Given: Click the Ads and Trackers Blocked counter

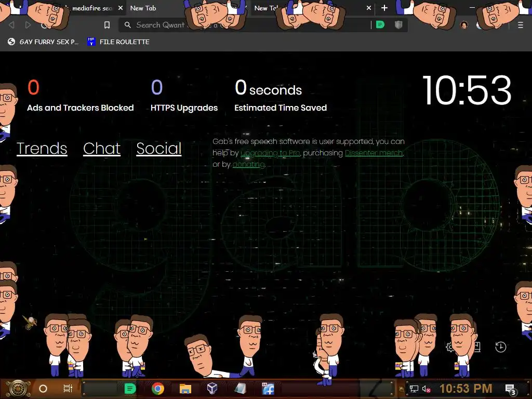Looking at the screenshot, I should pos(80,96).
